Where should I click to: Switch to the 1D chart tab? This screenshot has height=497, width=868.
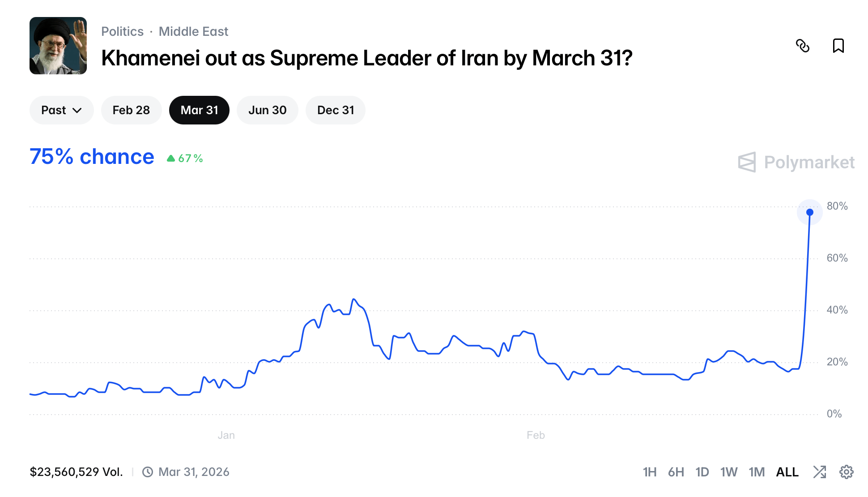702,471
